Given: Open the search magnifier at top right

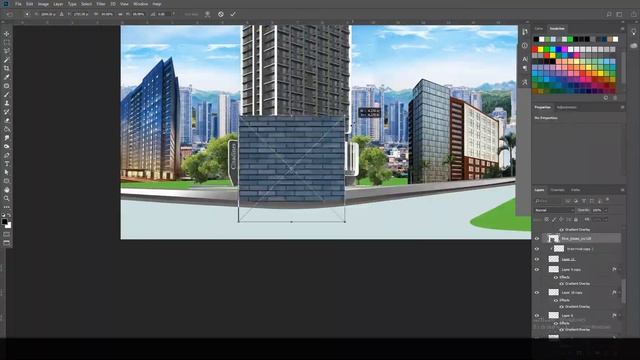Looking at the screenshot, I should 609,14.
